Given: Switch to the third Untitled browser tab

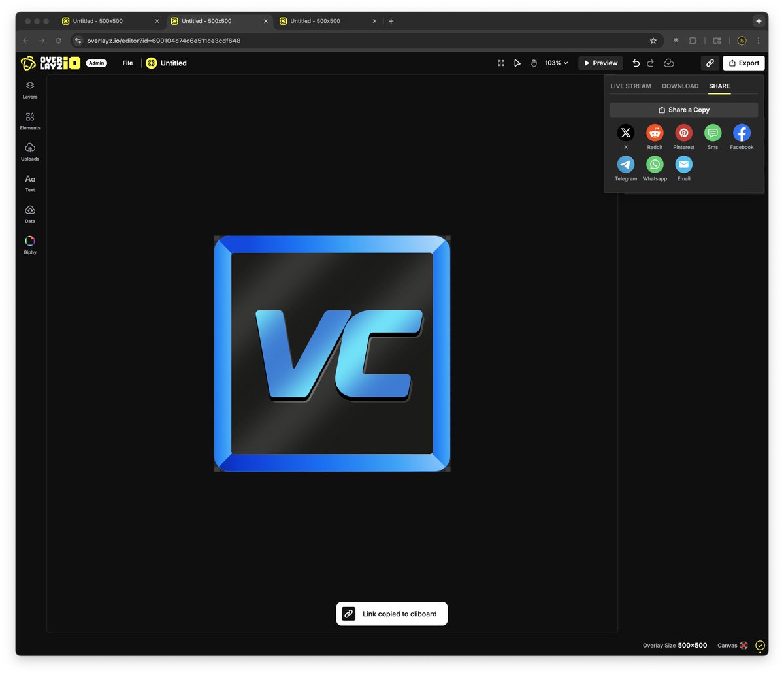Looking at the screenshot, I should click(327, 21).
